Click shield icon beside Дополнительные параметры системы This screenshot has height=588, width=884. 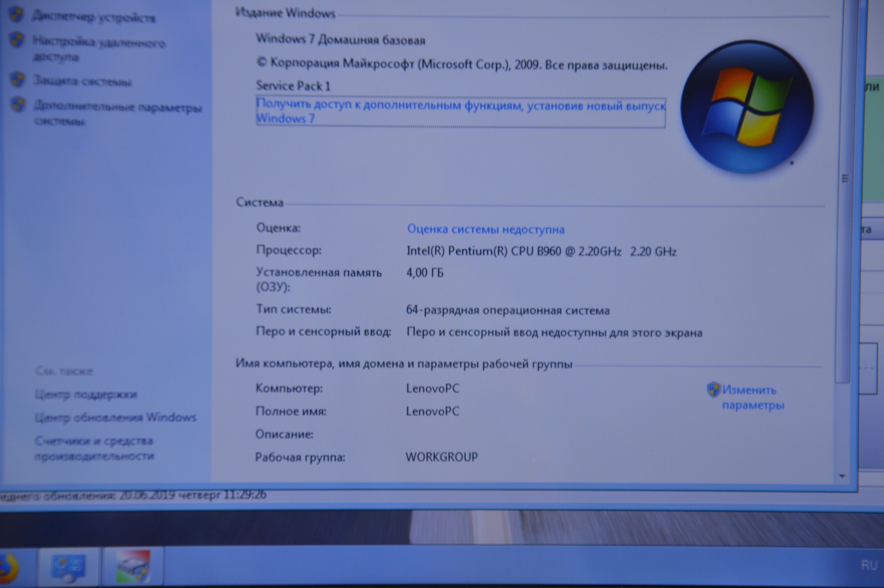coord(18,104)
